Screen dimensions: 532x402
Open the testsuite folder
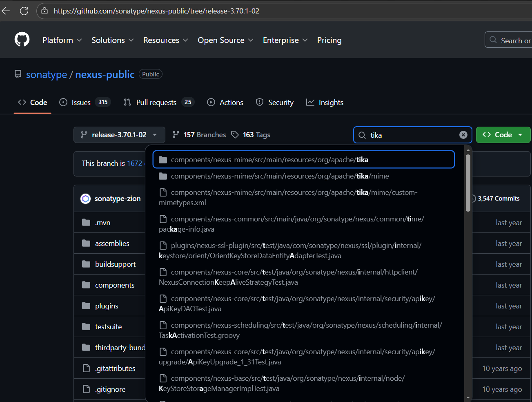point(109,327)
